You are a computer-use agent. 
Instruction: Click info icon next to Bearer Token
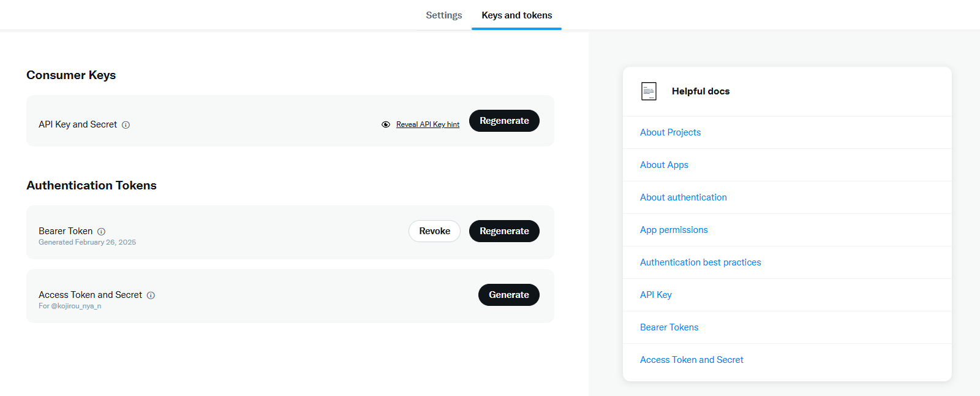click(102, 232)
